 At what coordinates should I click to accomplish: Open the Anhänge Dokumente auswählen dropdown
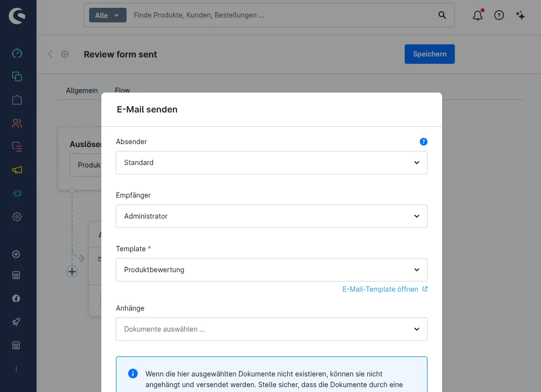[272, 329]
